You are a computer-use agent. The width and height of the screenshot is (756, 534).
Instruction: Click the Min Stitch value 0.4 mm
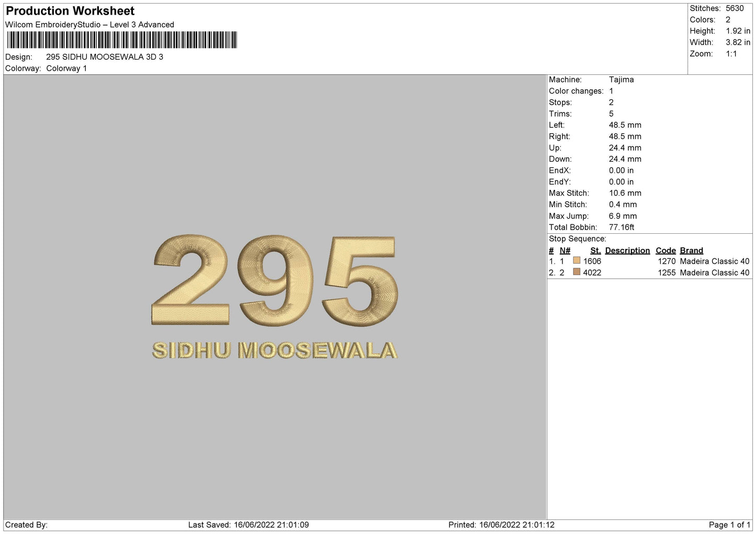(x=623, y=204)
